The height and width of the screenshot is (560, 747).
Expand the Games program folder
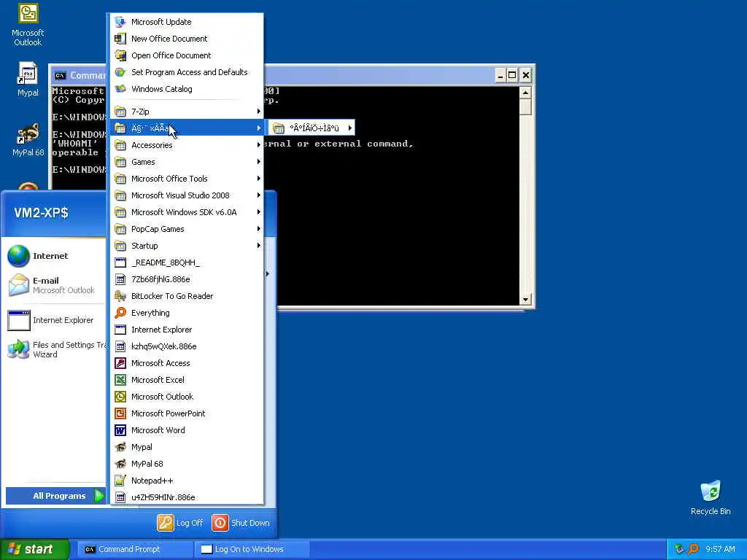tap(187, 162)
